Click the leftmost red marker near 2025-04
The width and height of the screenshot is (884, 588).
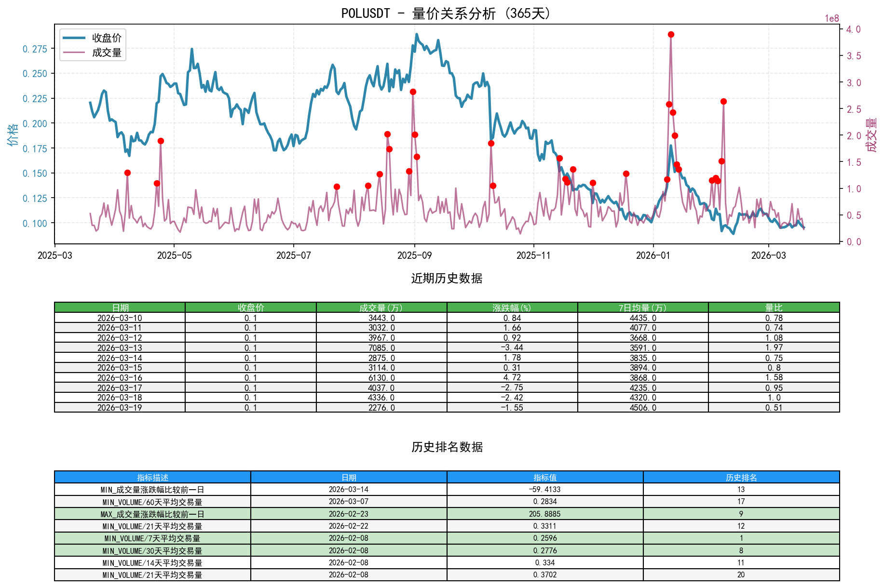pos(127,172)
